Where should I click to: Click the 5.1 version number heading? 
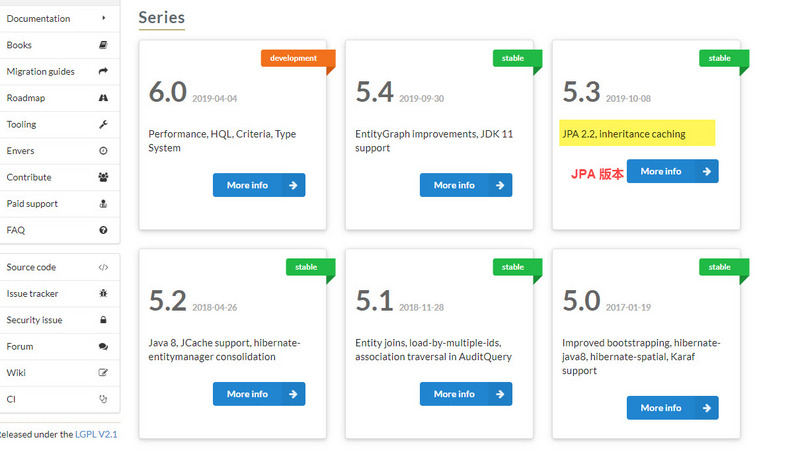tap(374, 301)
